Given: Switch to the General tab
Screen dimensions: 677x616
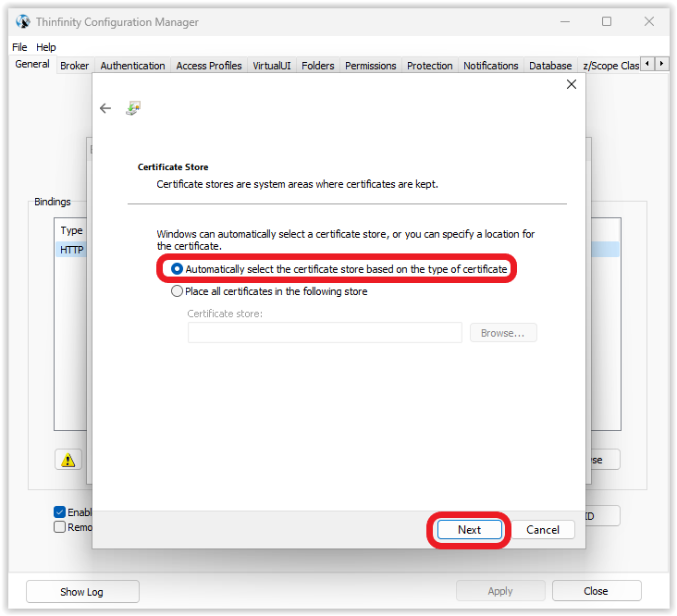Looking at the screenshot, I should (32, 65).
